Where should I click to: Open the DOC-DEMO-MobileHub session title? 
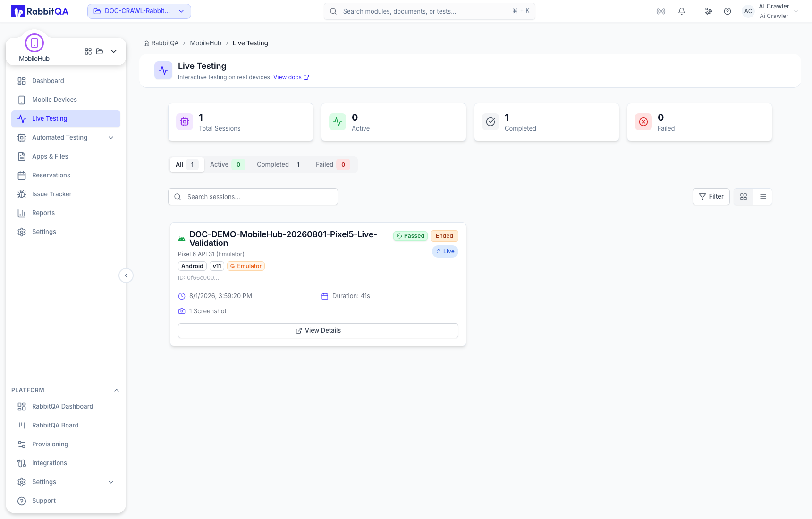(x=283, y=239)
